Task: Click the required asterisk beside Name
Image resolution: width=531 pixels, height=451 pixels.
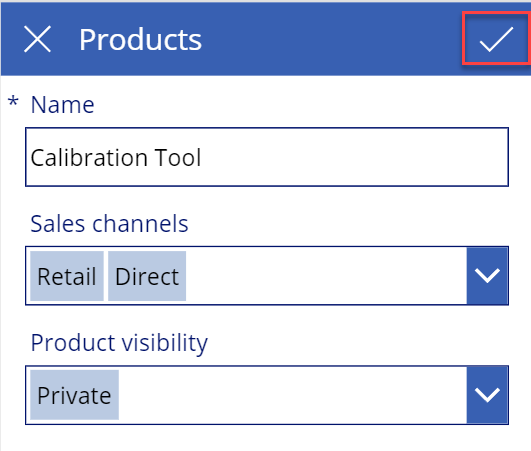Action: [13, 101]
